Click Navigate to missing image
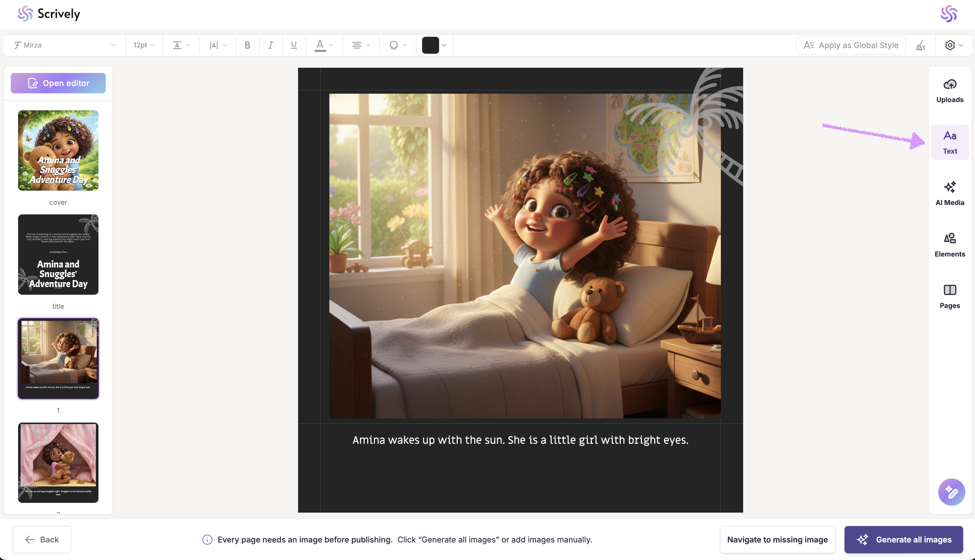This screenshot has width=975, height=560. (777, 539)
